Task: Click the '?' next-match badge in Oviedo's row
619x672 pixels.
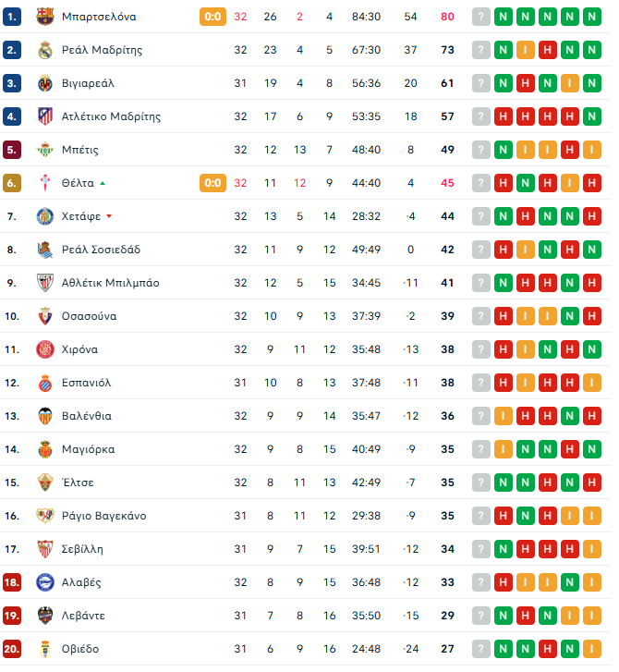Action: click(480, 649)
